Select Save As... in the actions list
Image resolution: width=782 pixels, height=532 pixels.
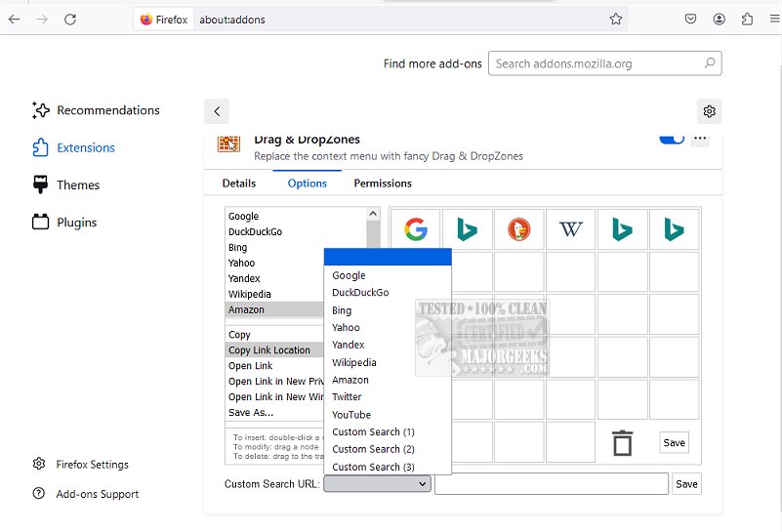point(274,412)
